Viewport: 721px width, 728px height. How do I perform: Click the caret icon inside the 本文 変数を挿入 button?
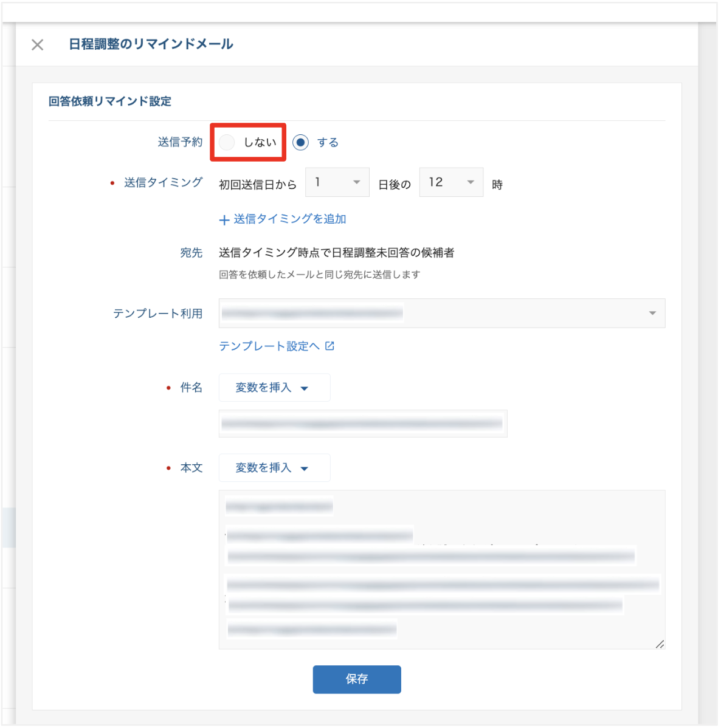tap(304, 468)
